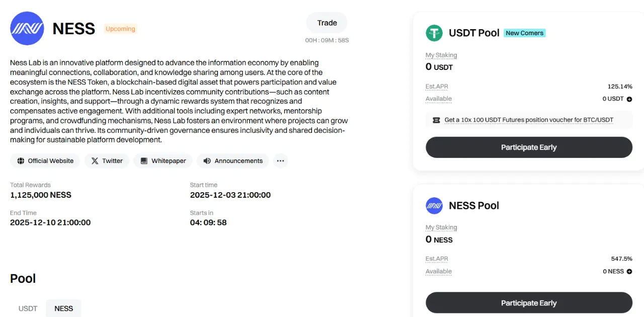644x317 pixels.
Task: Click the voucher ticket icon in USDT Pool
Action: tap(436, 120)
